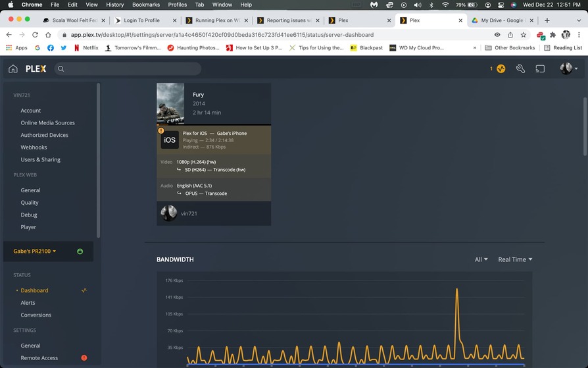Open the Plex cast to player icon

pos(540,68)
